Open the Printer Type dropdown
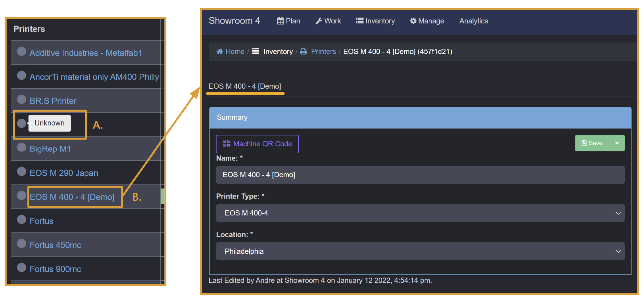The height and width of the screenshot is (303, 644). 420,213
